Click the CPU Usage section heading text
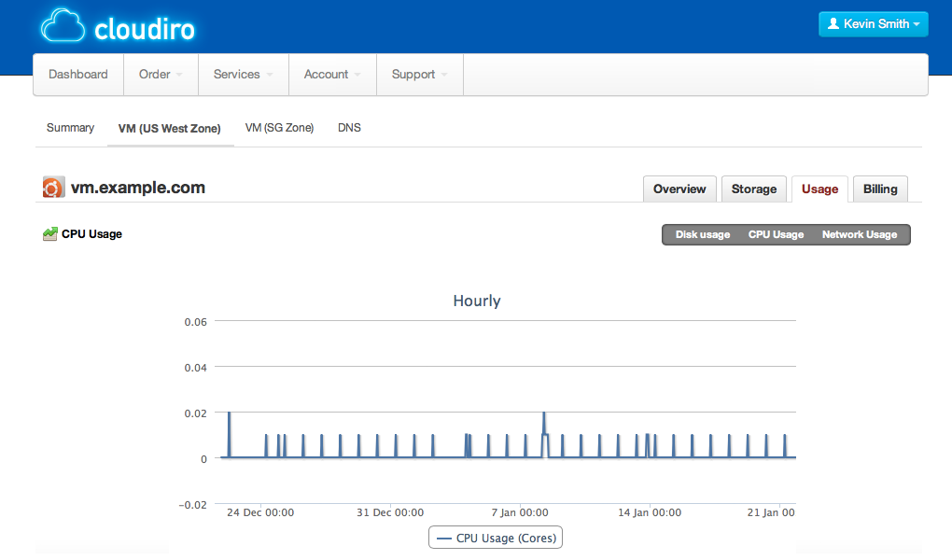Viewport: 952px width, 560px height. pyautogui.click(x=91, y=234)
